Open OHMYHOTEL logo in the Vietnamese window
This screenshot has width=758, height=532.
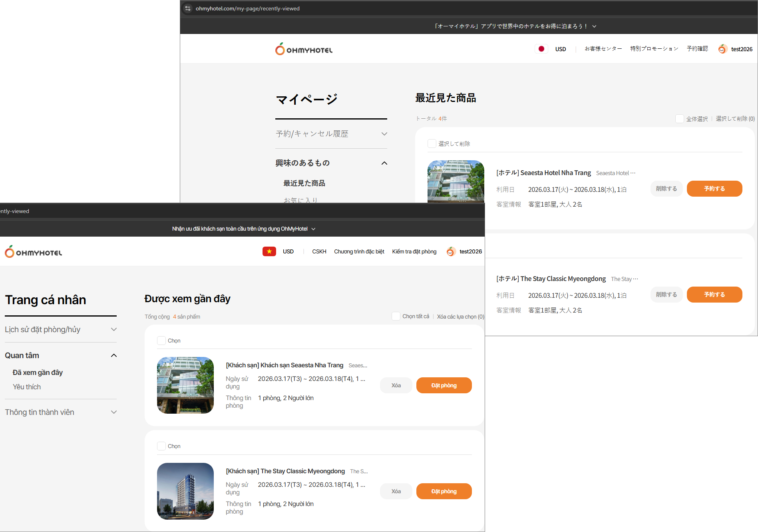(34, 252)
